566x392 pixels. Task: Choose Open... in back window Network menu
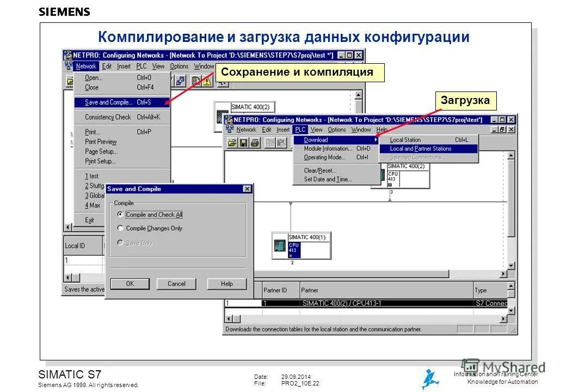[122, 78]
